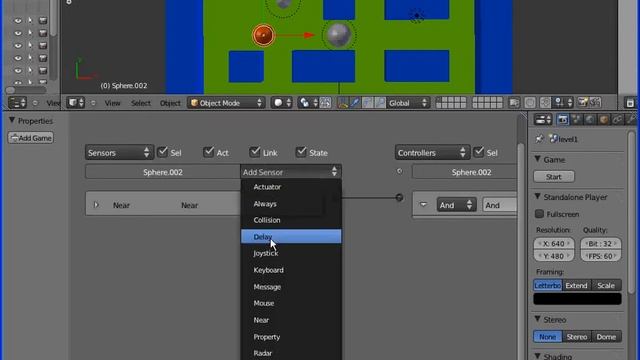Select Letterbox framing option

click(548, 285)
